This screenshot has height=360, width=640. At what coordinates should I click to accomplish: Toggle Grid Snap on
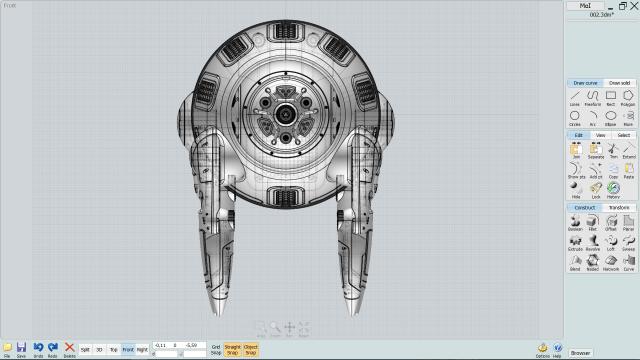coord(216,349)
